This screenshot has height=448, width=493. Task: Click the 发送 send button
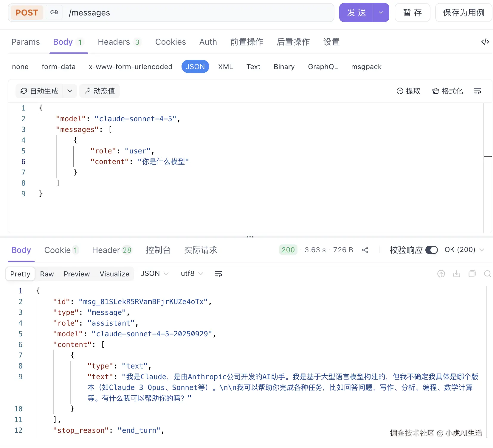(x=356, y=13)
